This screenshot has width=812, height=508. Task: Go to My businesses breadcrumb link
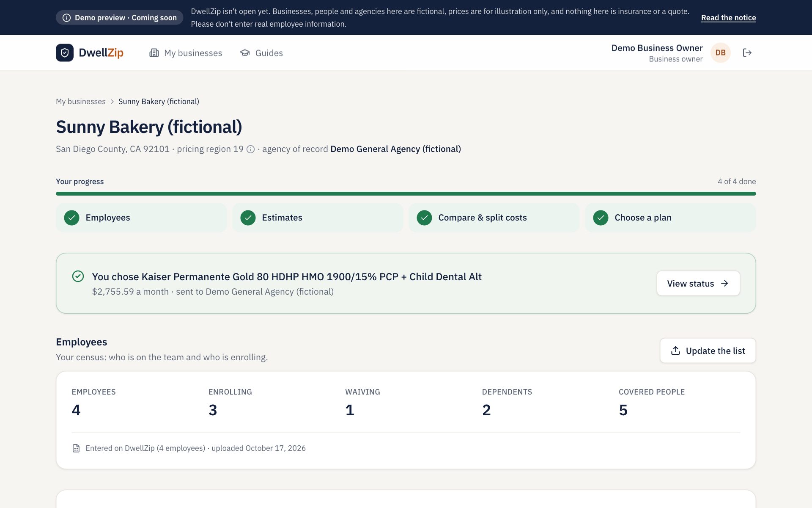click(x=81, y=102)
